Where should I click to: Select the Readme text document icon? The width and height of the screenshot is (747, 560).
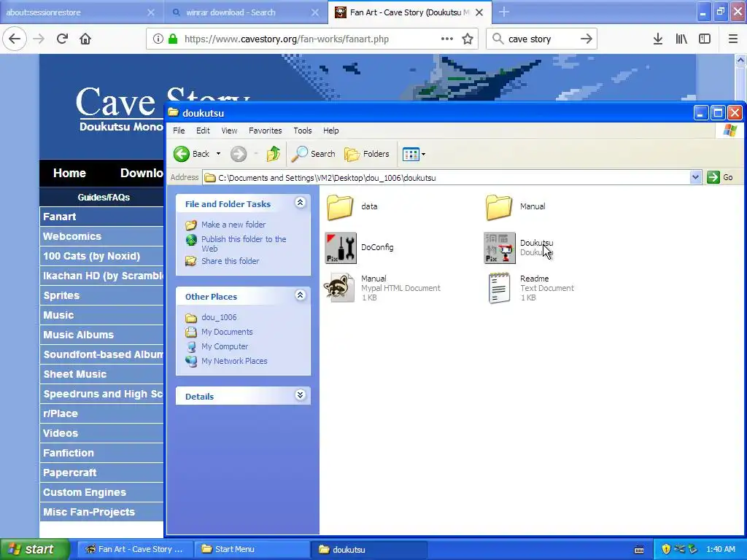coord(499,287)
